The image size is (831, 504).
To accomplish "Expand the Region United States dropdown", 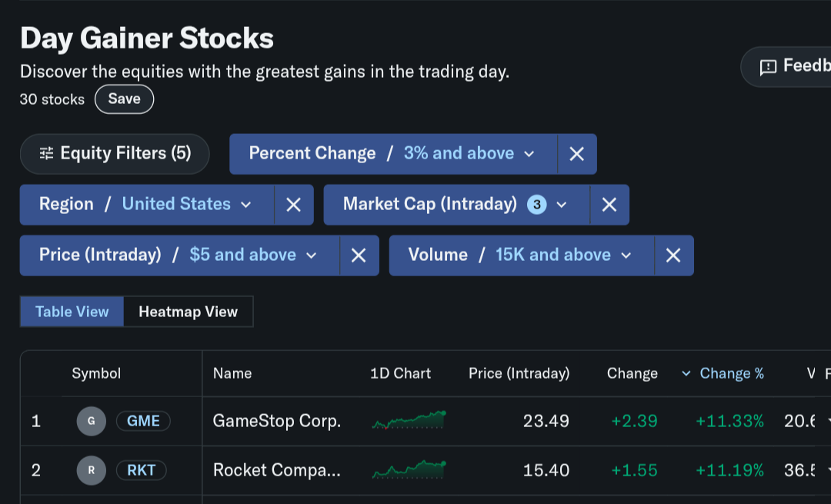I will (x=146, y=205).
